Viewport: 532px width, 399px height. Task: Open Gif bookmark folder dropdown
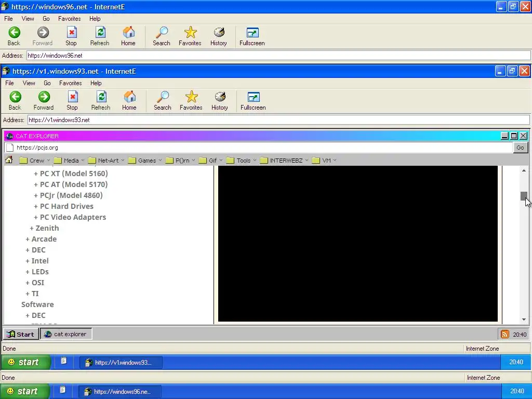point(211,161)
